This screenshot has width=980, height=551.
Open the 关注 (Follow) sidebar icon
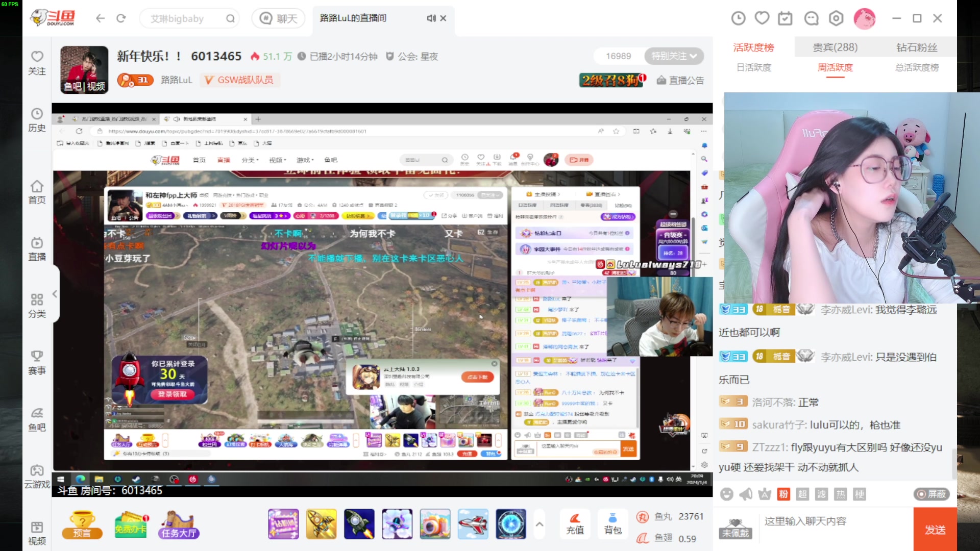37,63
